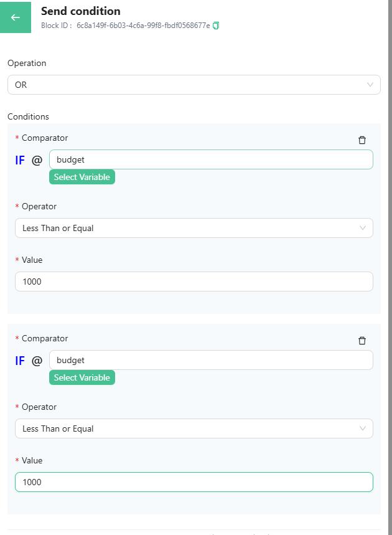Viewport: 392px width, 535px height.
Task: Click the Send condition title
Action: (x=81, y=11)
